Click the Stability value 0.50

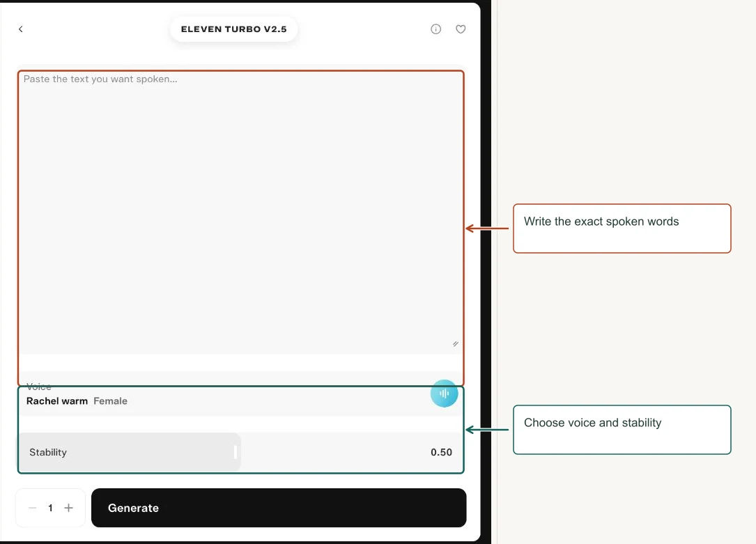pyautogui.click(x=441, y=452)
